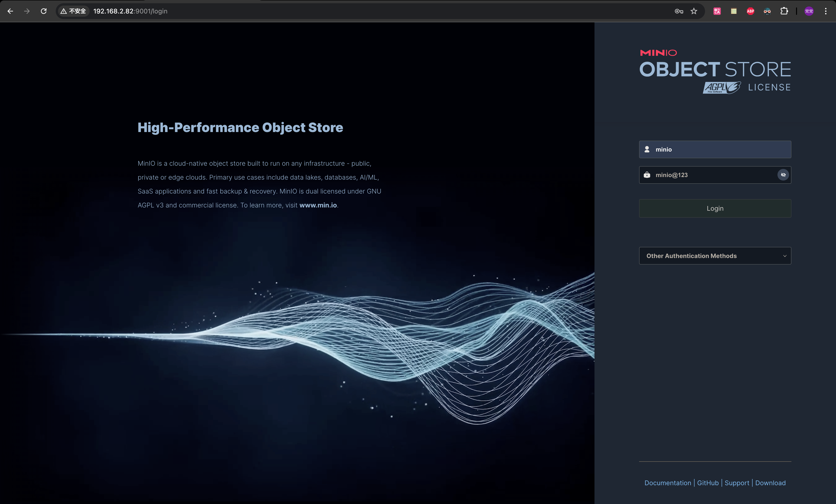Image resolution: width=836 pixels, height=504 pixels.
Task: Open the Support link
Action: tap(737, 483)
